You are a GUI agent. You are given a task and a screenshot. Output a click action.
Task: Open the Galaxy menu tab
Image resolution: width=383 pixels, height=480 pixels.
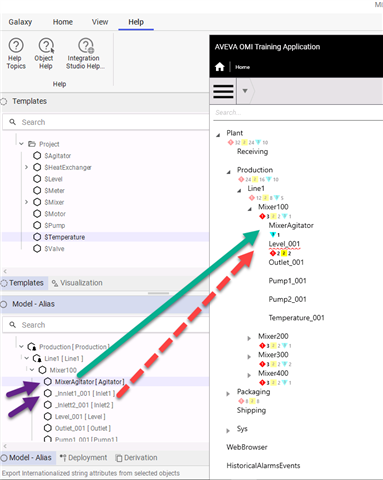(x=20, y=22)
